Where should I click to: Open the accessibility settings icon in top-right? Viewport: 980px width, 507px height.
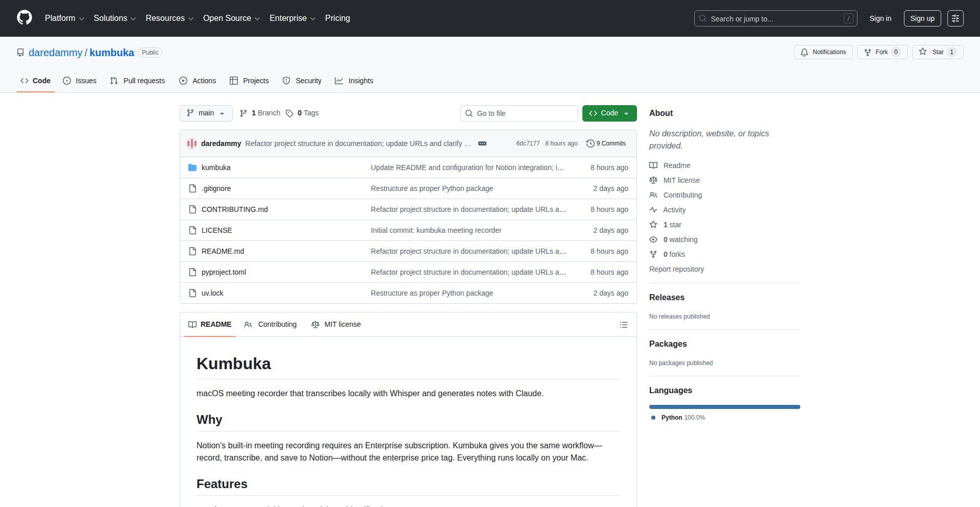(x=955, y=18)
